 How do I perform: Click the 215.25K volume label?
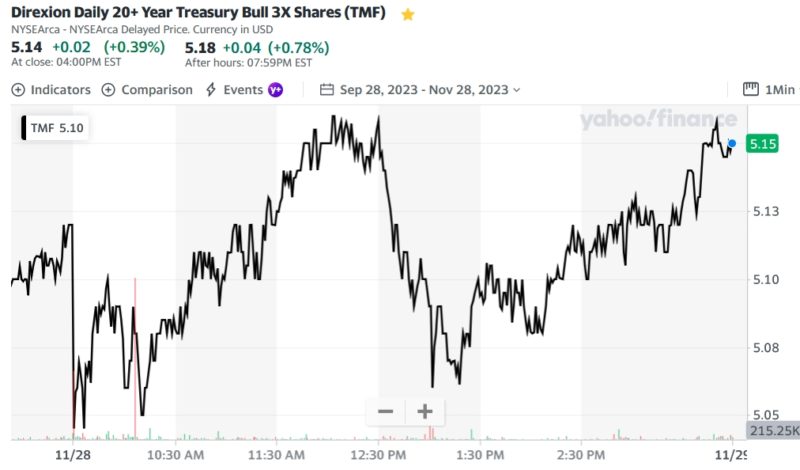(x=773, y=430)
